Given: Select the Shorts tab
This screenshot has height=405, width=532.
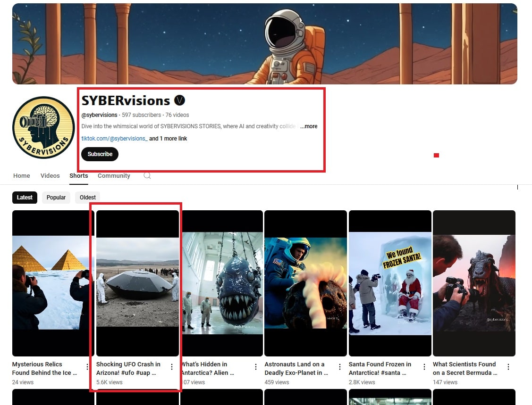Looking at the screenshot, I should (x=79, y=175).
